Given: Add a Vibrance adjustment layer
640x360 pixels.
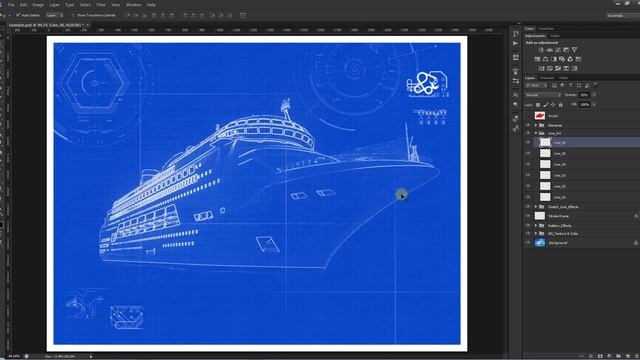Looking at the screenshot, I should 575,50.
